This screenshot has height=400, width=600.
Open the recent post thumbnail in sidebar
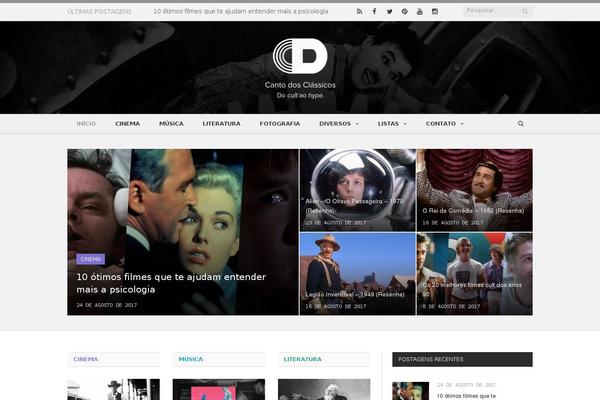411,391
